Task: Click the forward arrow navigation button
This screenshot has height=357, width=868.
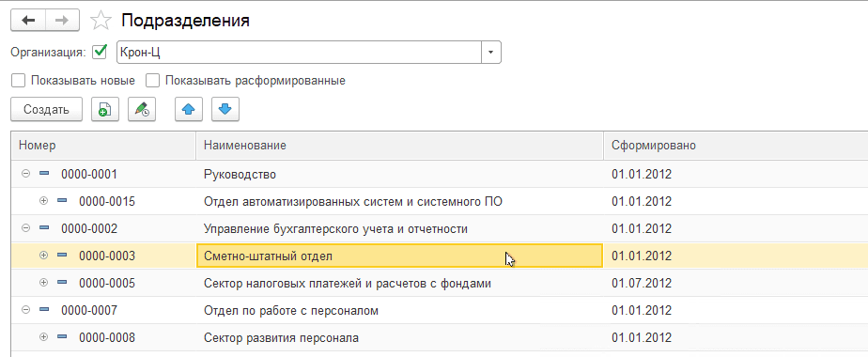Action: pos(63,21)
